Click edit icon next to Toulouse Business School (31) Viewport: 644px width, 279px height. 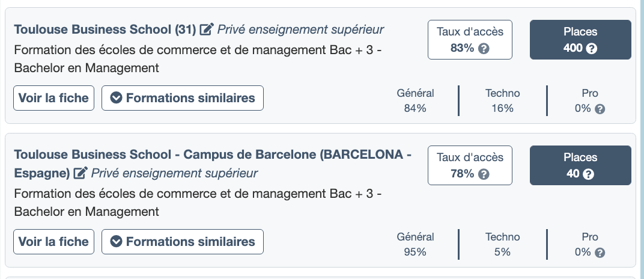[x=207, y=29]
